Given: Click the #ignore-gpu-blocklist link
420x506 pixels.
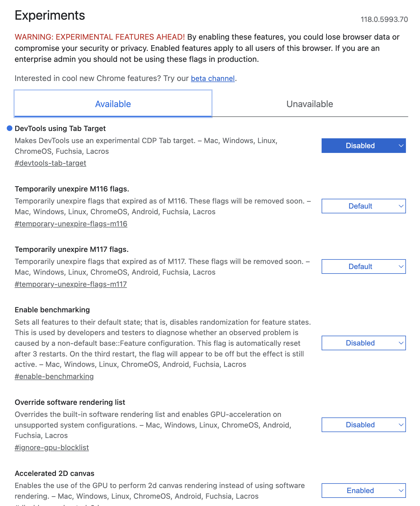Looking at the screenshot, I should tap(52, 447).
